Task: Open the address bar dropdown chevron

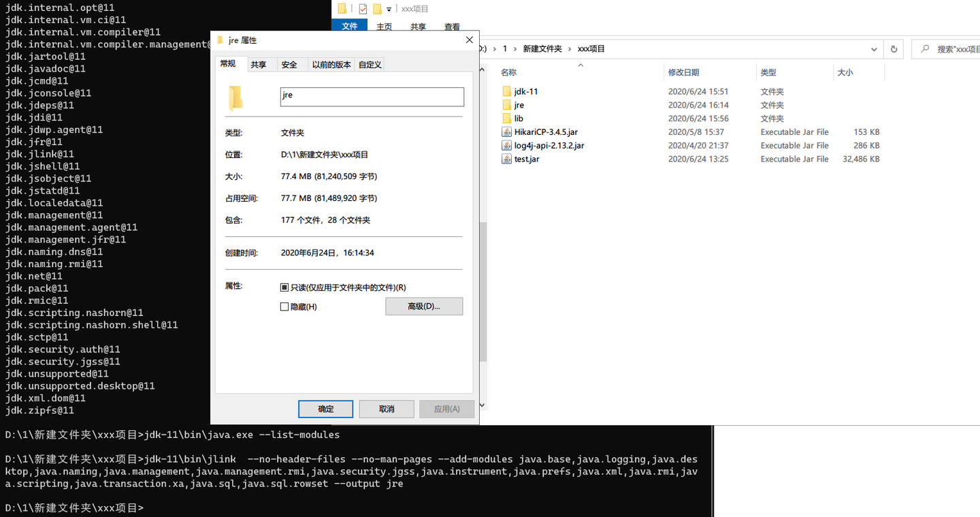Action: (x=874, y=48)
